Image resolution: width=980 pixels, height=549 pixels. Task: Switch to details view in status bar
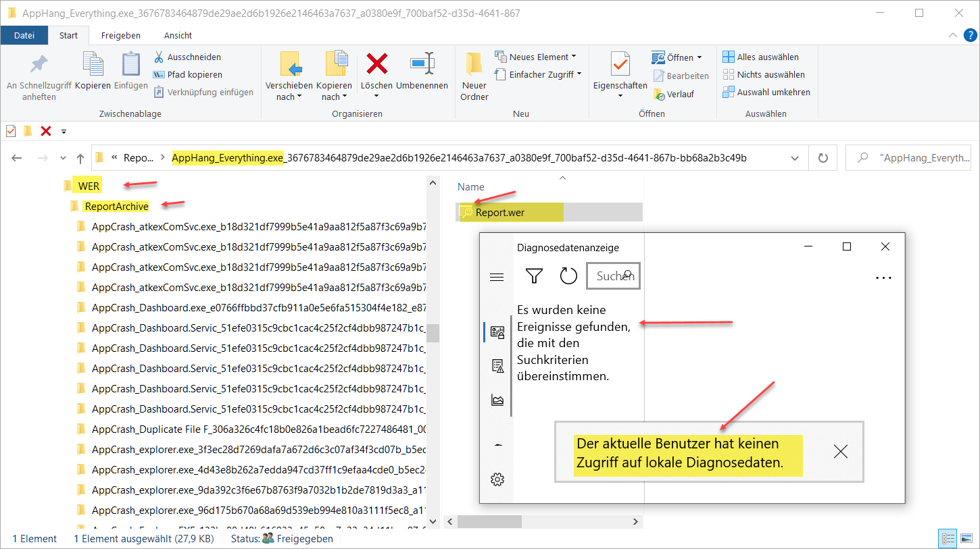[x=948, y=539]
